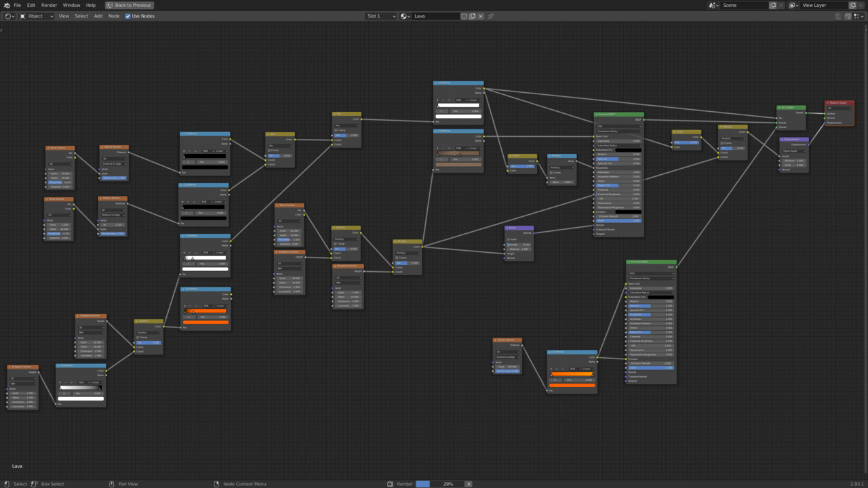Click the 2.93.1 version text
Image resolution: width=868 pixels, height=488 pixels.
(857, 484)
